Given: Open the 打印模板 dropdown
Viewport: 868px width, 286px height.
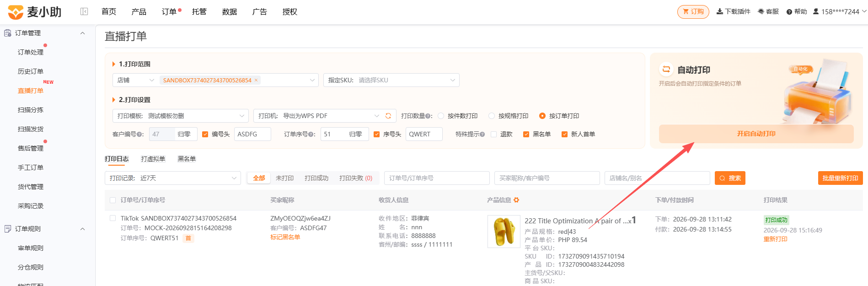Looking at the screenshot, I should pyautogui.click(x=180, y=116).
